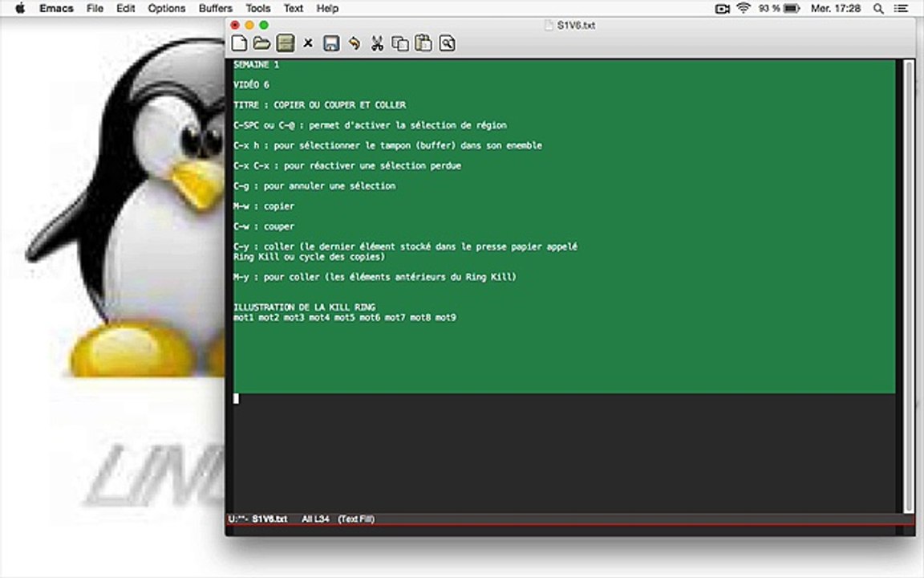
Task: Click the 'C-g : pour annuler une sélection' line
Action: pyautogui.click(x=314, y=185)
